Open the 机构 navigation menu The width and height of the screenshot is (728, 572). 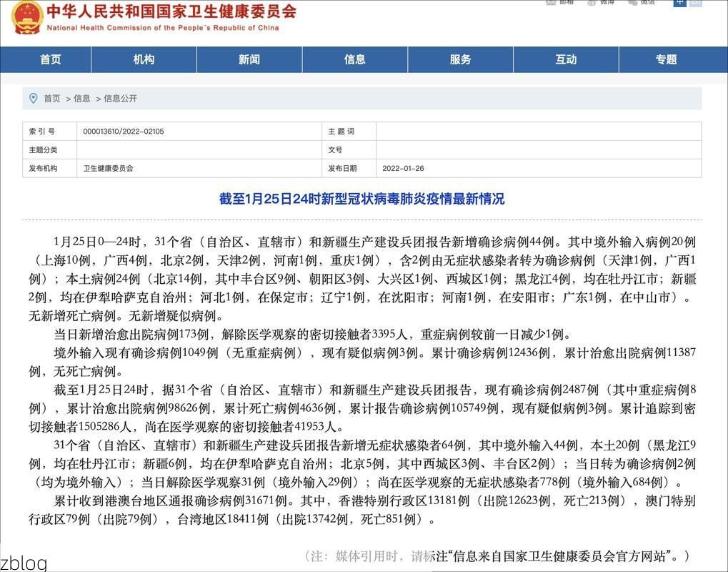(x=144, y=60)
